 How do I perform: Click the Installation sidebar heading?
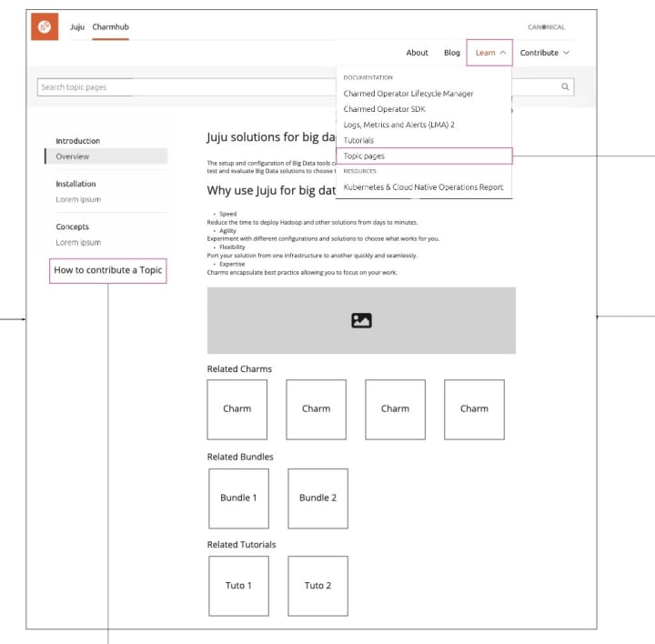[76, 184]
